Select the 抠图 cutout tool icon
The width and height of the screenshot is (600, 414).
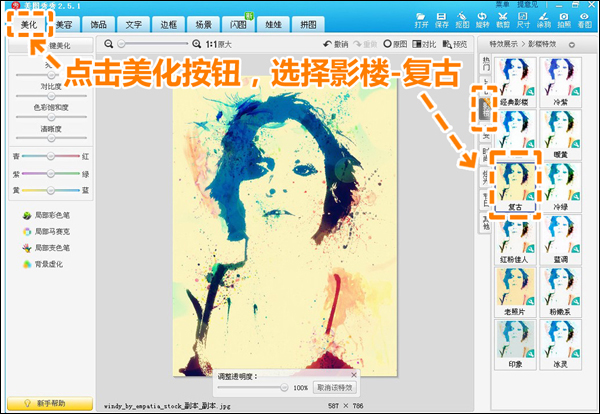461,20
